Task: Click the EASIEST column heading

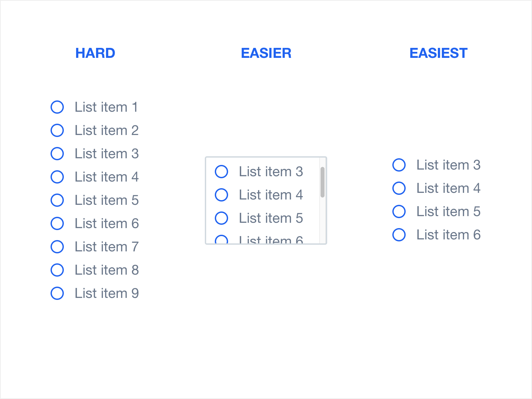Action: (439, 53)
